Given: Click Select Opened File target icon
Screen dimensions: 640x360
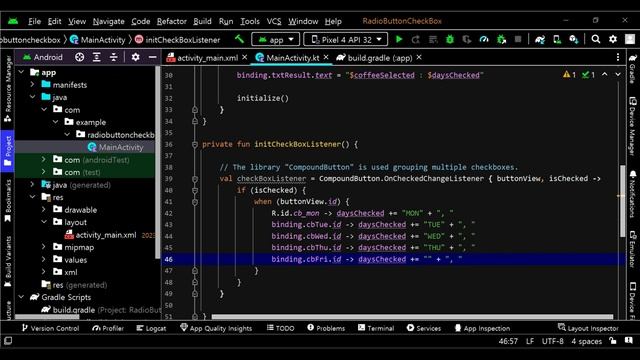Looking at the screenshot, I should (x=80, y=57).
